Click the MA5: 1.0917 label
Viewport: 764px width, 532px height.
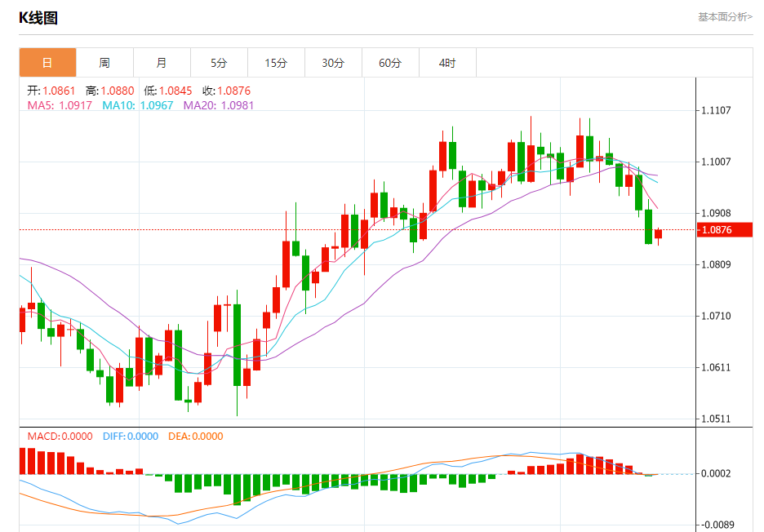(60, 105)
